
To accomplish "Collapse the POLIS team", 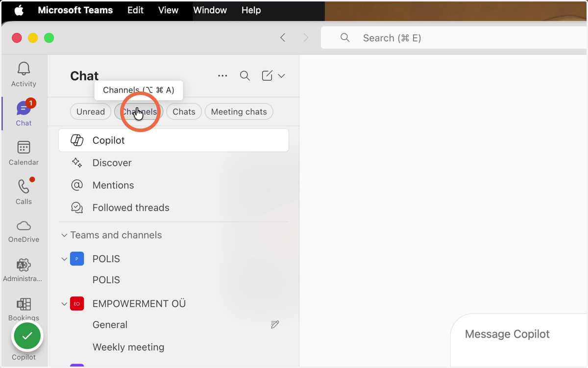I will pos(64,259).
